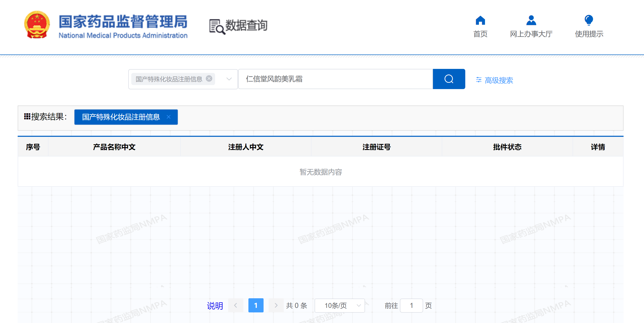Click the 高级搜索 advanced search link

click(x=499, y=80)
